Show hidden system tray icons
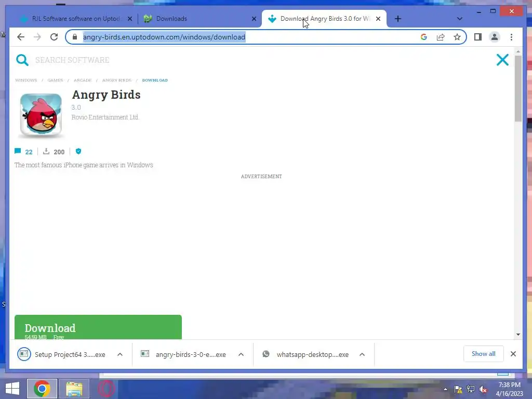 (445, 389)
